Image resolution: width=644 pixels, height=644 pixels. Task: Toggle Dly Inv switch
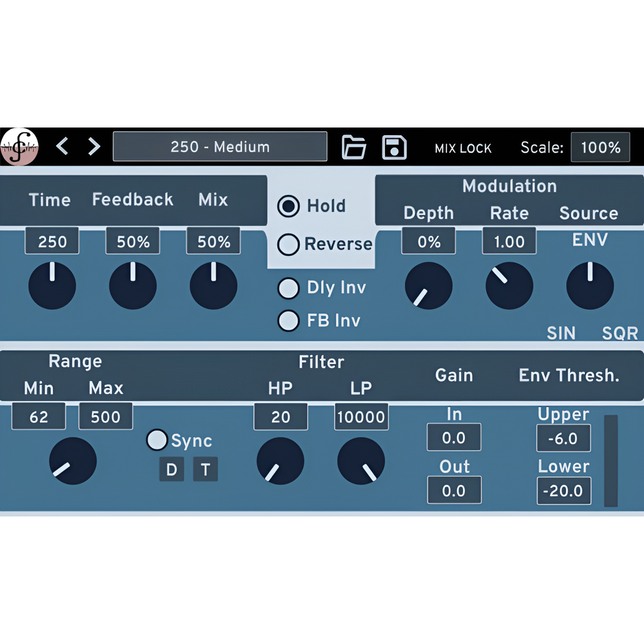tap(289, 288)
